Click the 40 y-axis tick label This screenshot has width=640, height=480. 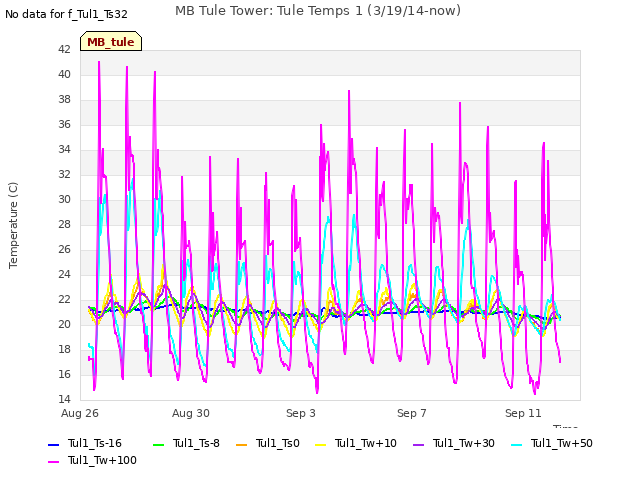point(64,74)
